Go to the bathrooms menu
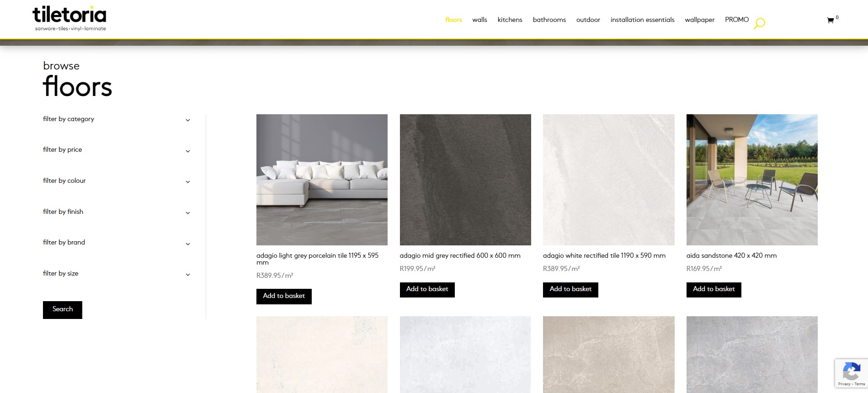Screen dimensions: 868x393 point(549,20)
